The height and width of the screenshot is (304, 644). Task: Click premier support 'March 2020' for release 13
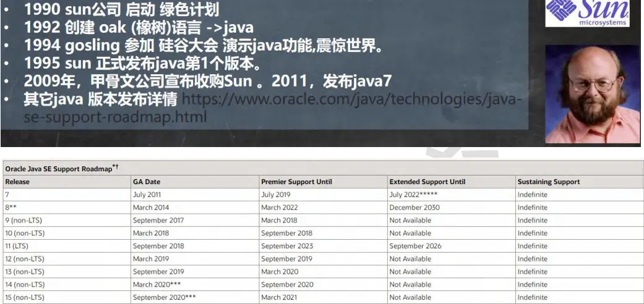point(279,272)
